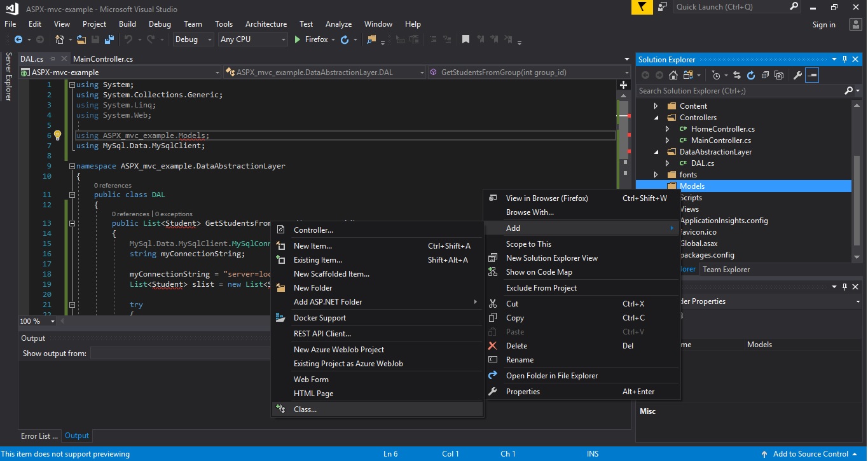Click Add to Source Control in status bar

click(x=810, y=454)
